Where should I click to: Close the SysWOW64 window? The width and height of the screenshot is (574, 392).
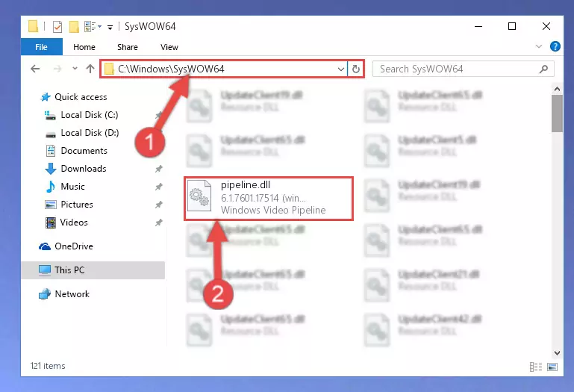tap(546, 26)
